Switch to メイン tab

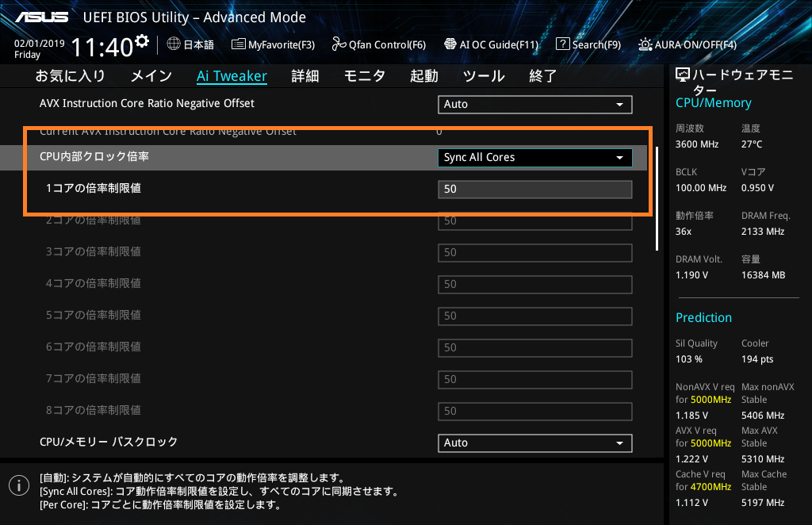click(151, 76)
